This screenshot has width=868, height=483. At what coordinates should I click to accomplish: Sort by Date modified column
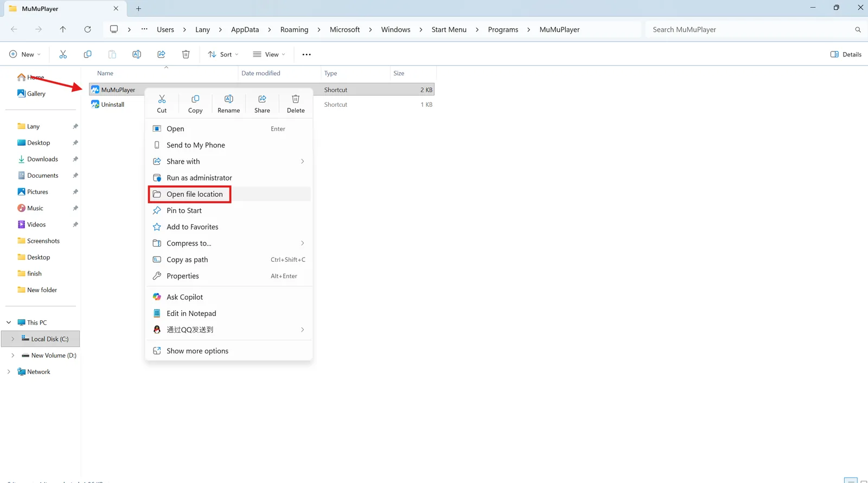(279, 73)
